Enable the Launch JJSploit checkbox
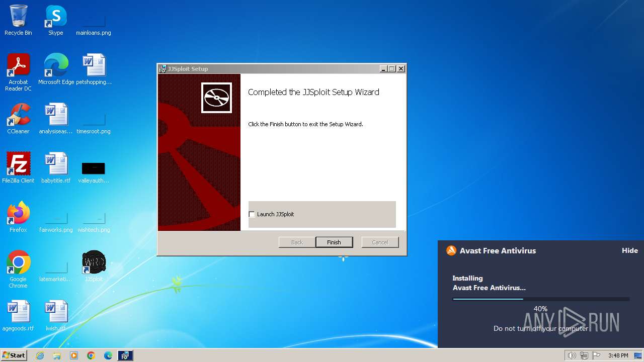This screenshot has width=644, height=362. (x=252, y=214)
